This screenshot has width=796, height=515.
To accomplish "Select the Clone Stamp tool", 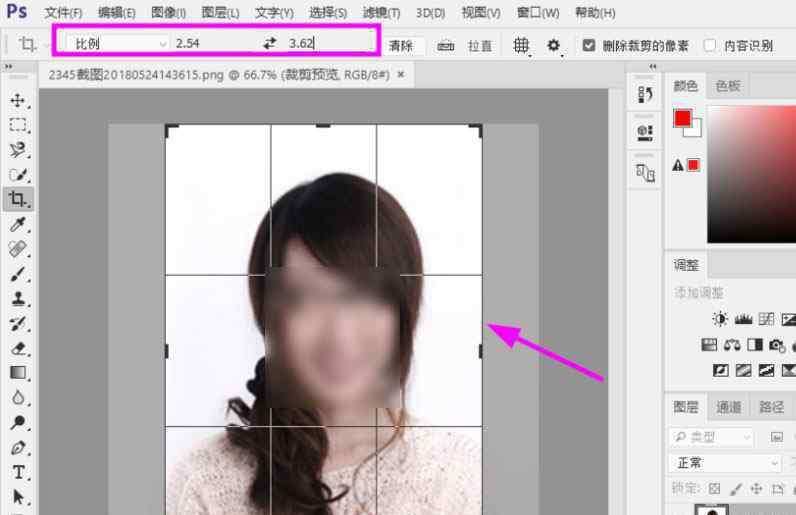I will click(x=18, y=298).
